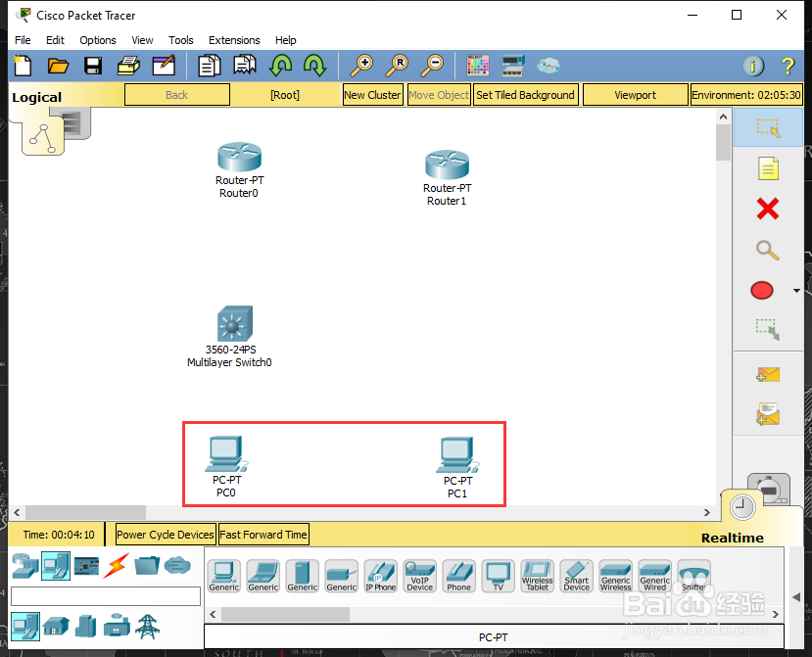Click the Network Information icon

click(753, 66)
